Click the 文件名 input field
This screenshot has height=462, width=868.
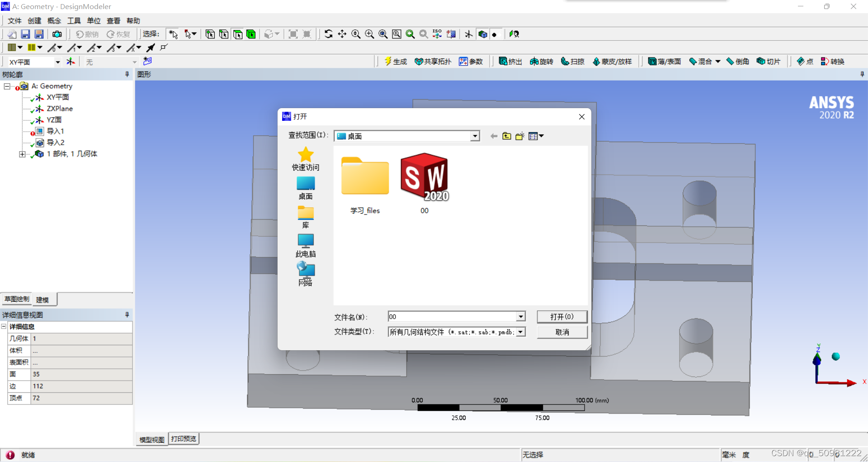(452, 317)
